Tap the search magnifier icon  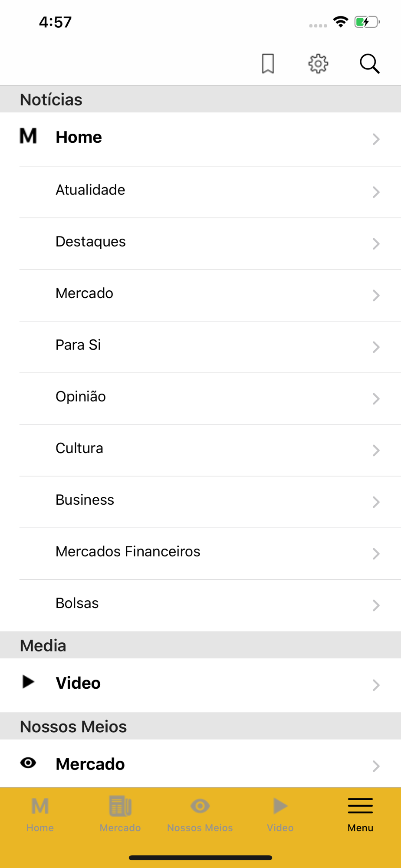point(369,64)
